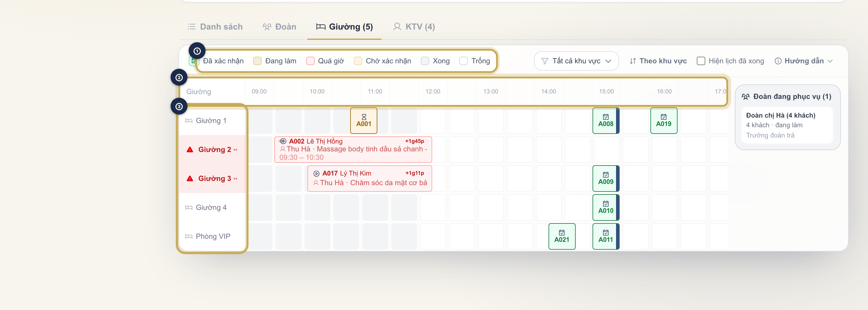868x310 pixels.
Task: Toggle the Xong status filter
Action: point(435,61)
